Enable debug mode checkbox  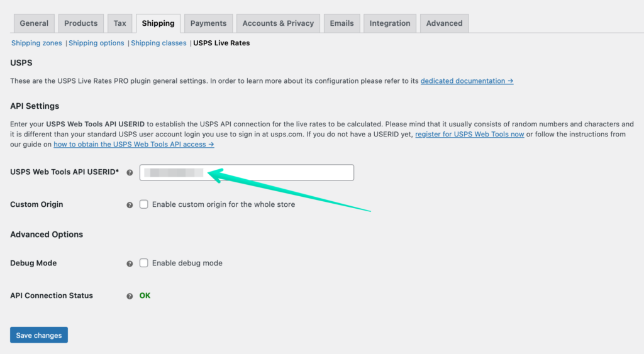tap(144, 263)
